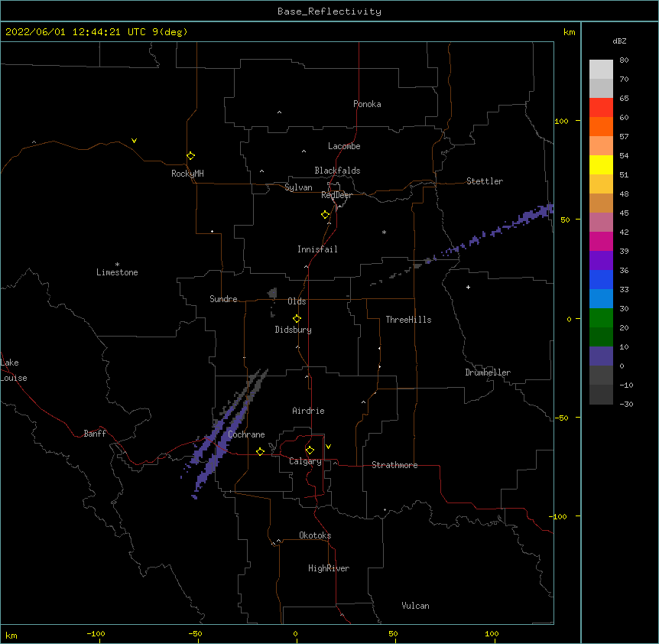Click the Limestone label
This screenshot has height=644, width=659.
(117, 272)
